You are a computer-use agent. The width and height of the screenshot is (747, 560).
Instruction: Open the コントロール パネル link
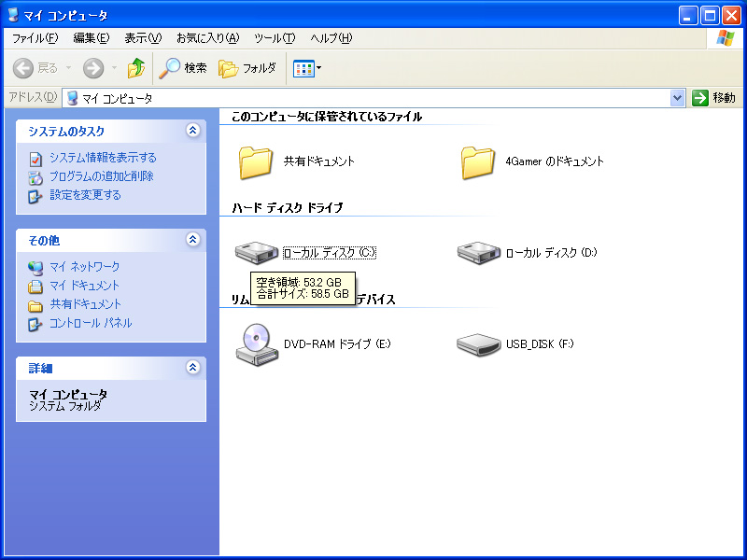[91, 323]
